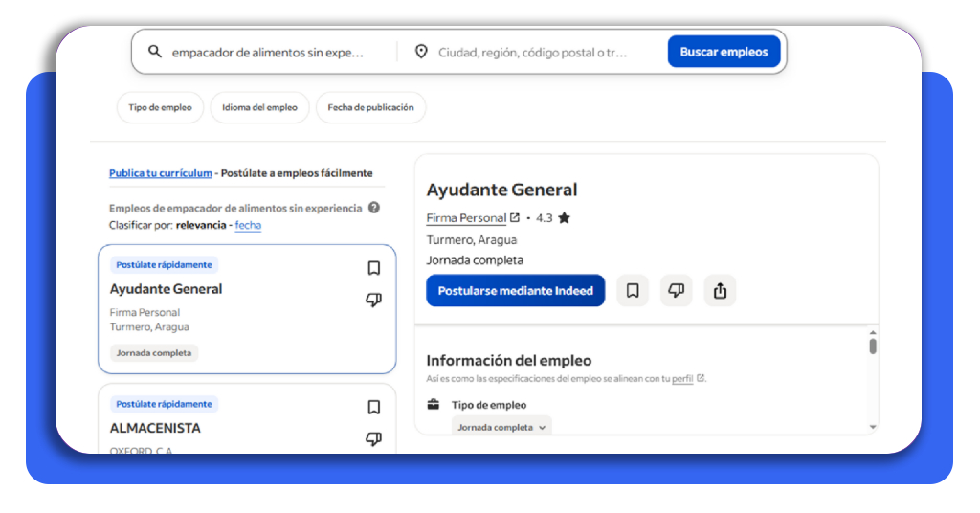The height and width of the screenshot is (513, 980).
Task: Click the search magnifier icon
Action: (x=154, y=52)
